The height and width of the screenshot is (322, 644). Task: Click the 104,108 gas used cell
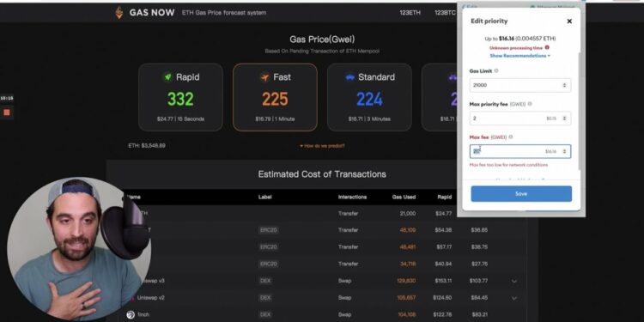pyautogui.click(x=407, y=314)
